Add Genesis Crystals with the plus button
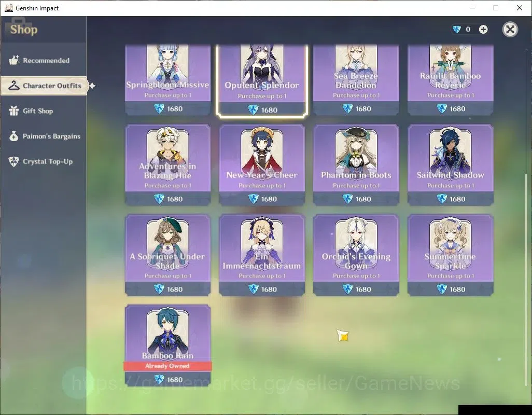 (483, 30)
